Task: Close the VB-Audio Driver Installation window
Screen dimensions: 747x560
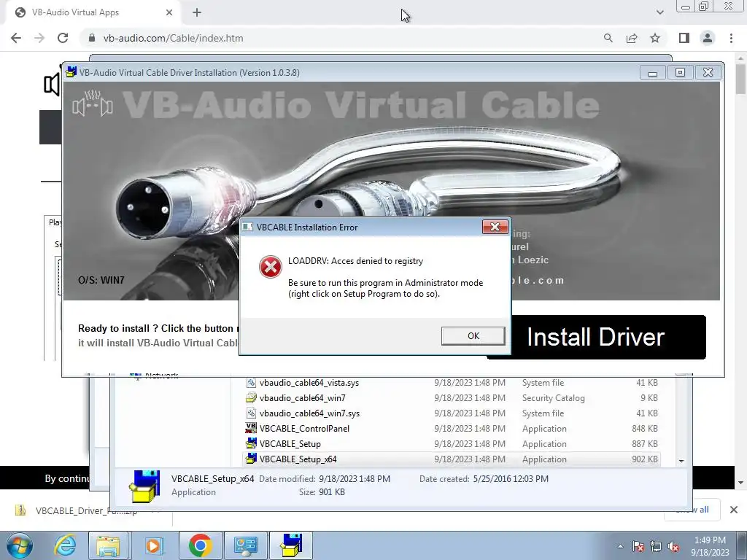Action: [708, 72]
